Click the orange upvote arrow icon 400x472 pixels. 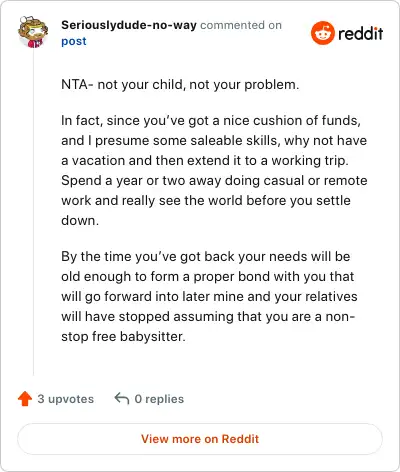[x=25, y=399]
